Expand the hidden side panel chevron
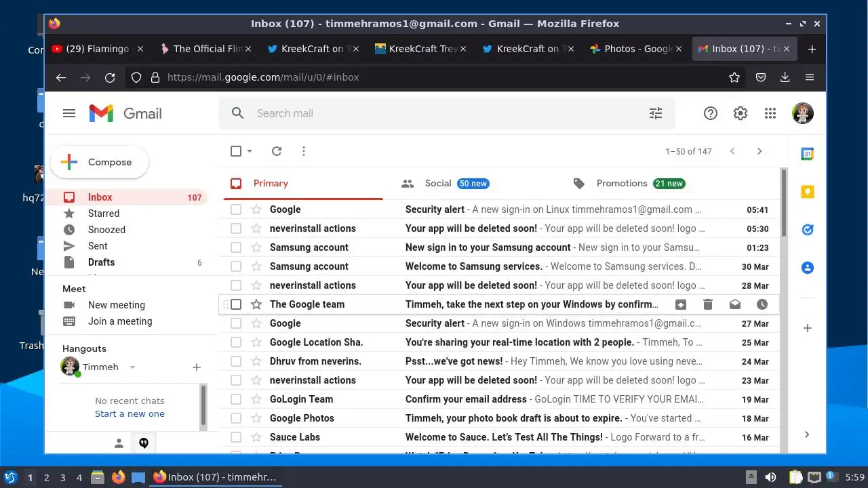The width and height of the screenshot is (868, 488). 807,434
